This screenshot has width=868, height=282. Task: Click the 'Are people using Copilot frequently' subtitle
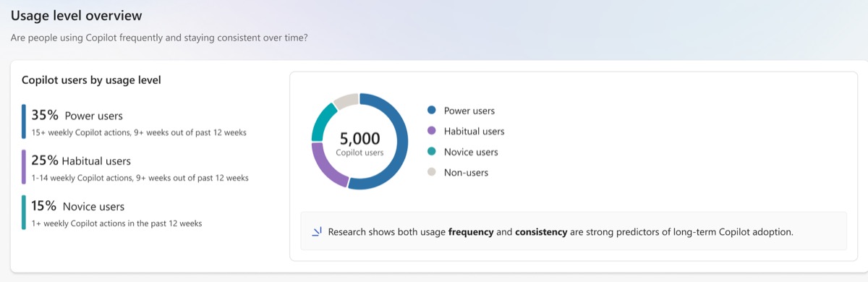(158, 38)
